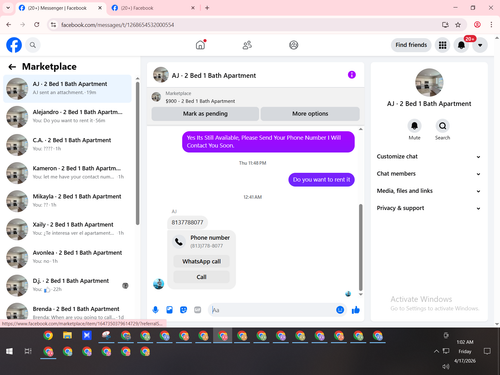
Task: Open the Alejandro conversation
Action: [67, 117]
